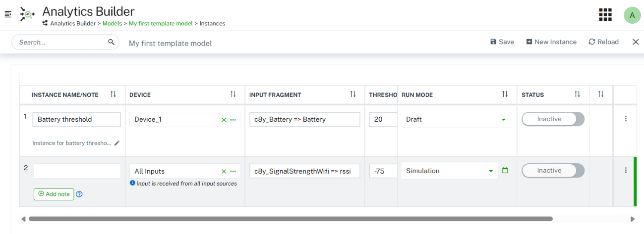
Task: Sort by Instance Name/Note column
Action: coord(113,94)
